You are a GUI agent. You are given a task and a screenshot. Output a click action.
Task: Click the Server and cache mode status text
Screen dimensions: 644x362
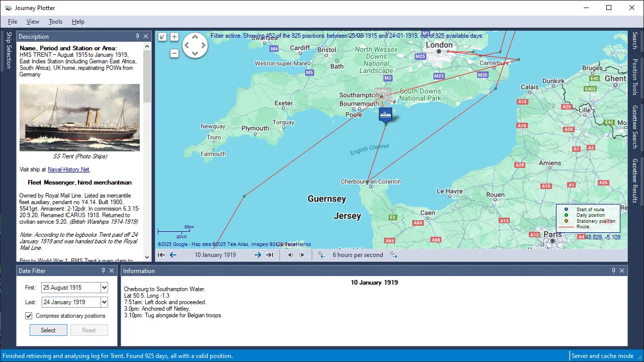click(x=603, y=356)
